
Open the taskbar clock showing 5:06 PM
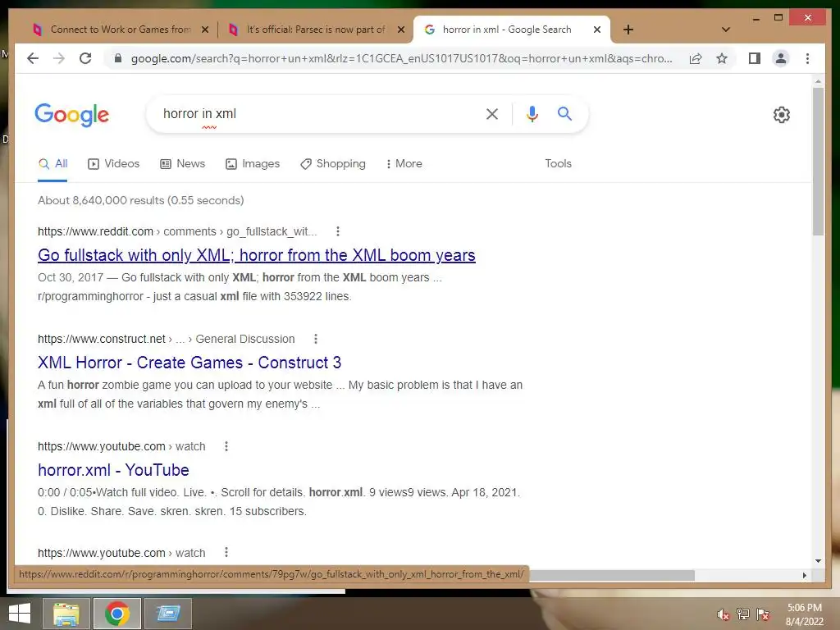pyautogui.click(x=804, y=614)
